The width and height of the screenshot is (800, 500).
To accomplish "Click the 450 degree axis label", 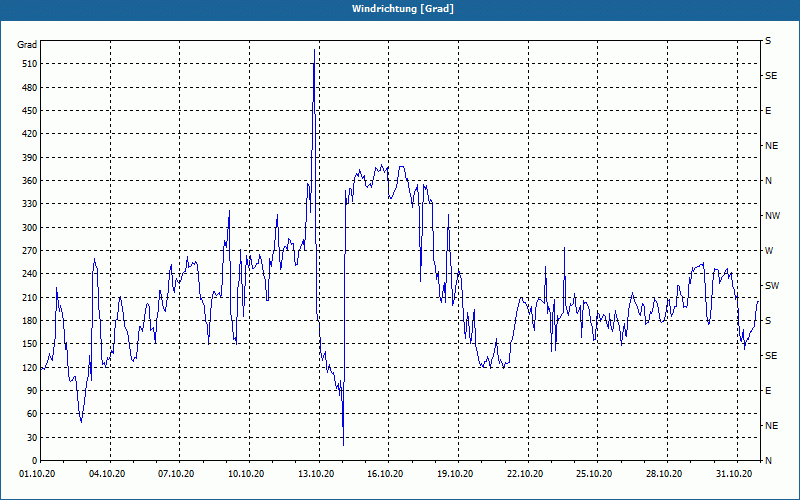I will [x=30, y=111].
